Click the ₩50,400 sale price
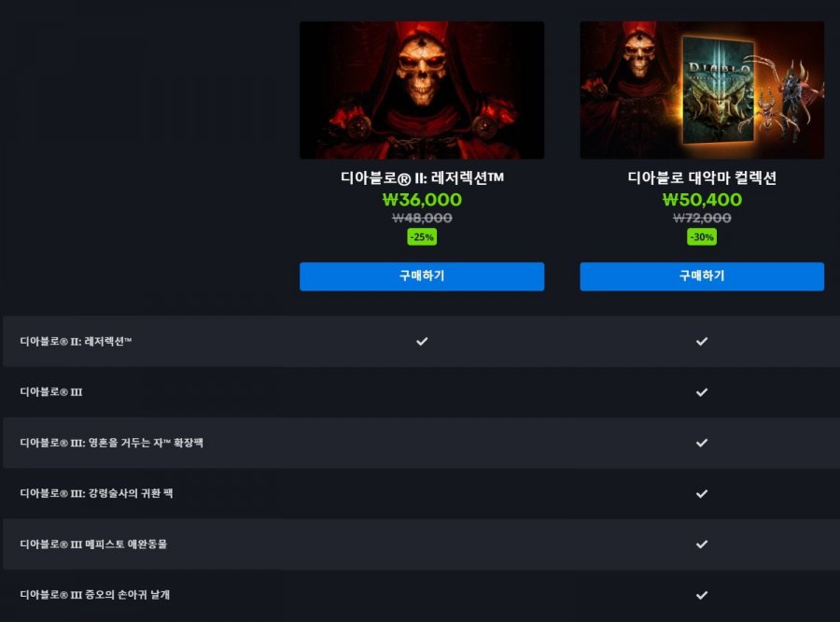840x622 pixels. click(702, 200)
